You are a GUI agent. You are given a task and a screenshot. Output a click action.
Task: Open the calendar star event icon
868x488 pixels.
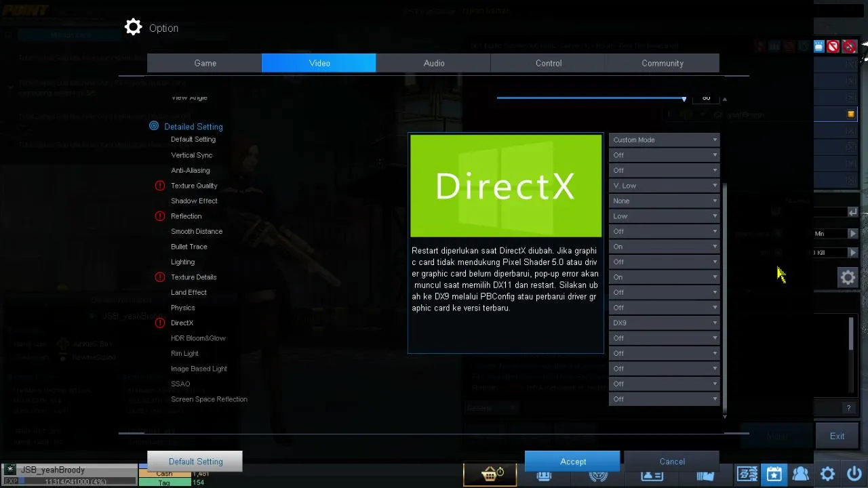774,474
